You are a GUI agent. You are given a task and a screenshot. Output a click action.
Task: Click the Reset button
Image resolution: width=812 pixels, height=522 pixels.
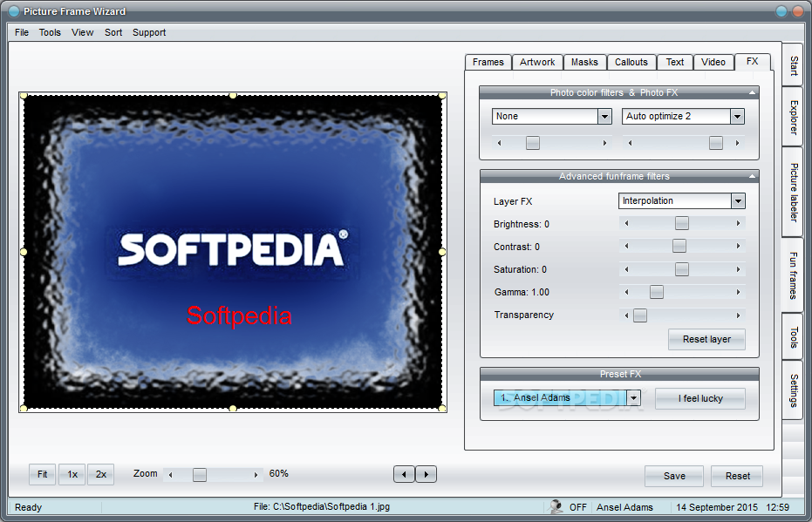point(738,476)
